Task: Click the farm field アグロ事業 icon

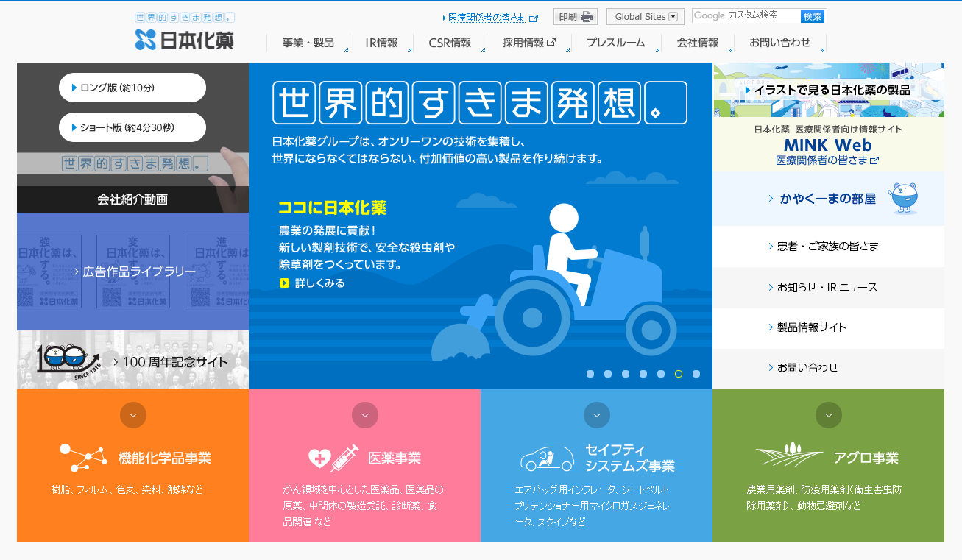Action: click(789, 454)
